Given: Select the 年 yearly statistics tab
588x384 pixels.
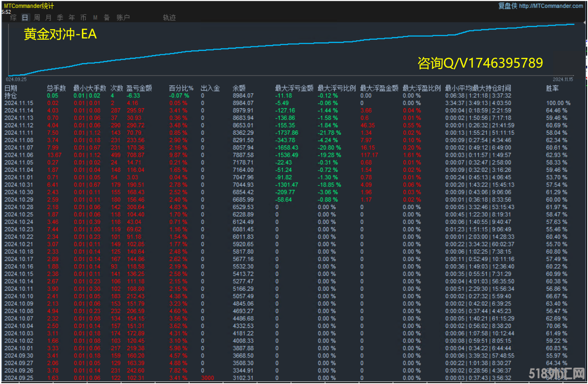Looking at the screenshot, I should tap(72, 18).
